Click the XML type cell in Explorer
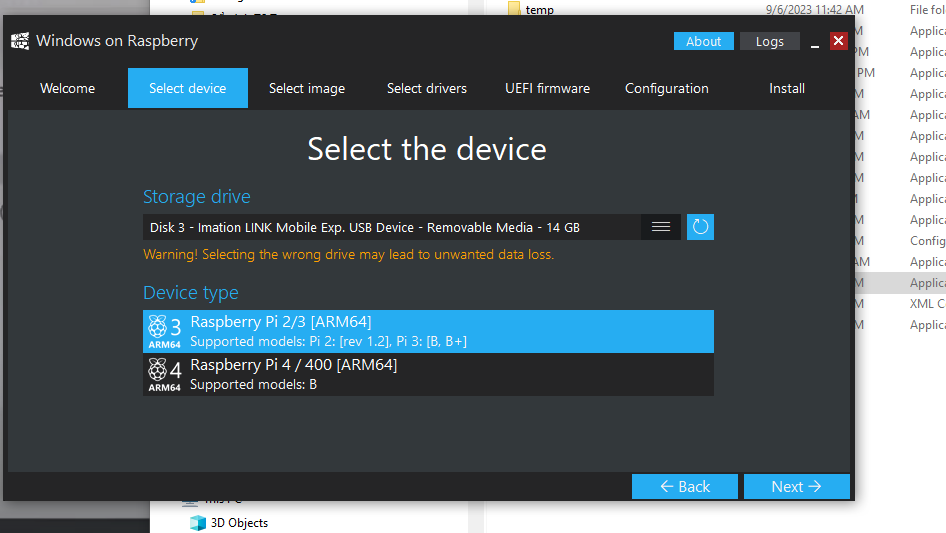The height and width of the screenshot is (533, 946). (927, 304)
